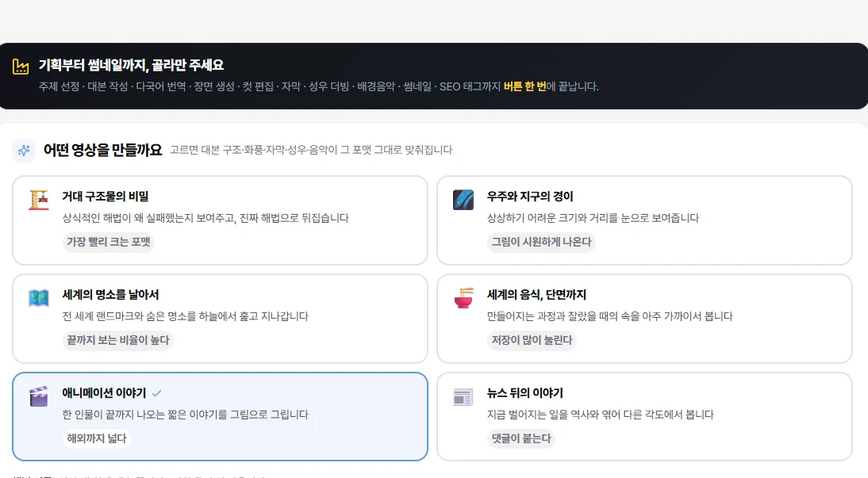Click the banner heading 기획부터 썸네일까지, 골라만 주세요

point(131,65)
